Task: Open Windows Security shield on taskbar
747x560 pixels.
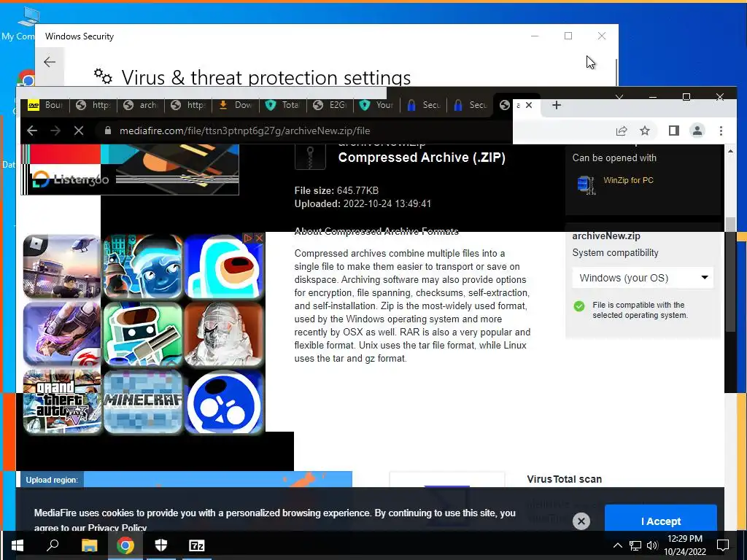Action: pos(161,545)
